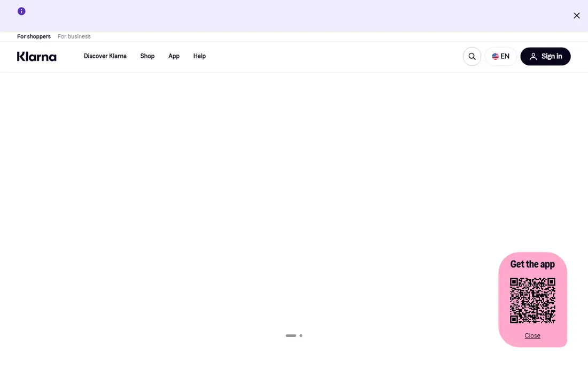This screenshot has height=368, width=588.
Task: Click the Get the app heading
Action: 532,264
